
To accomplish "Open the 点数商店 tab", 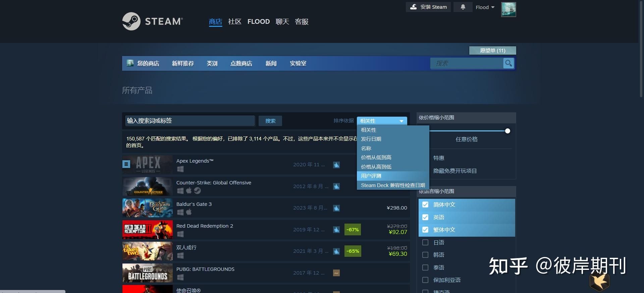I will 241,63.
